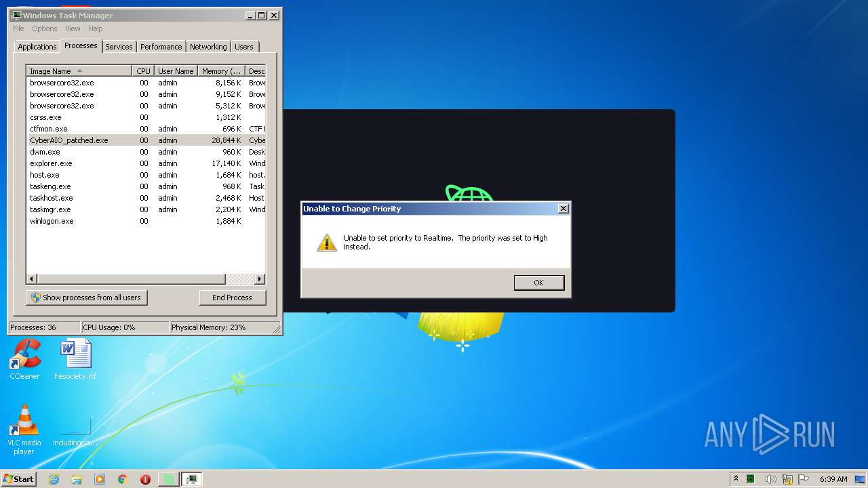Select the explorer.exe process
Viewport: 868px width, 488px height.
tap(146, 163)
